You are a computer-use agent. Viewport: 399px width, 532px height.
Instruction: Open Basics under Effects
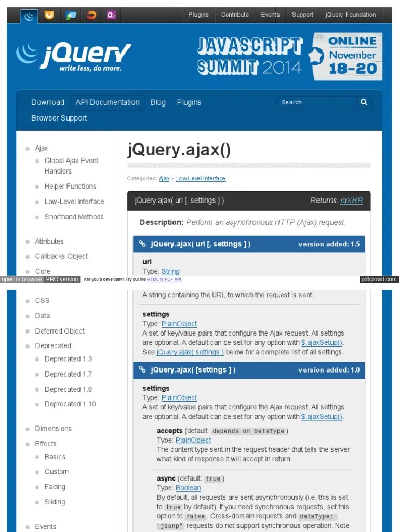click(55, 457)
